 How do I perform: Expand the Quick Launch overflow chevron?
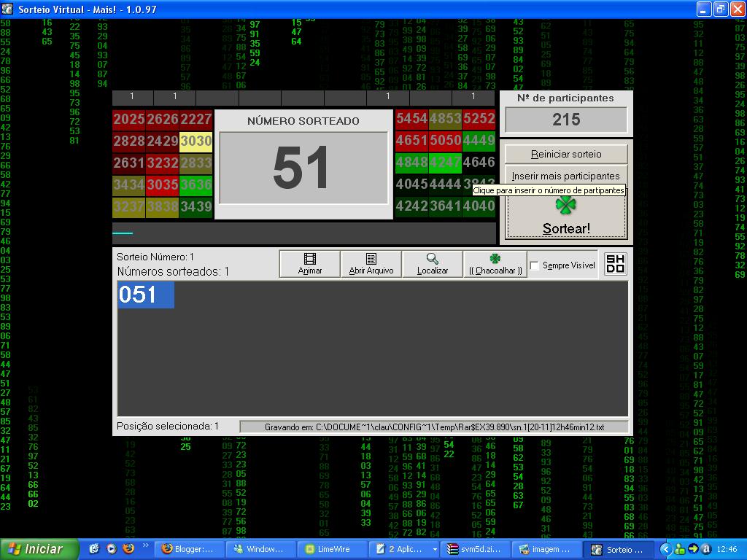coord(146,545)
